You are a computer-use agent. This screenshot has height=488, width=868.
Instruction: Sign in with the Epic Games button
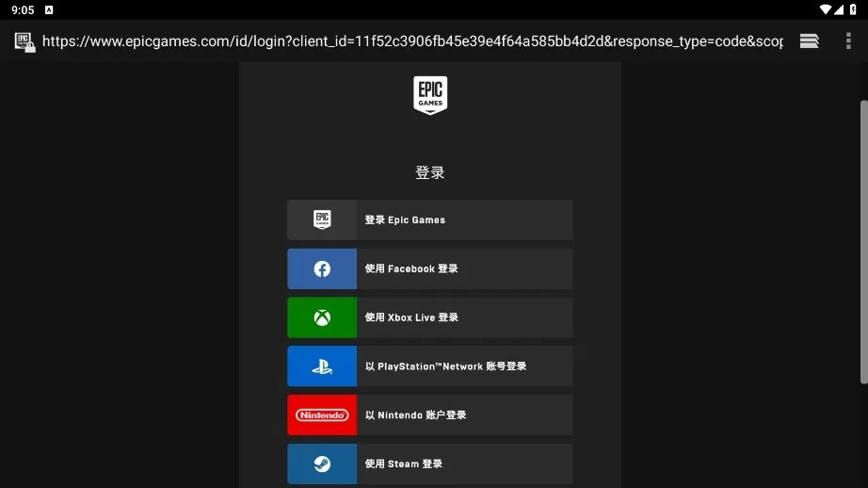pyautogui.click(x=429, y=220)
